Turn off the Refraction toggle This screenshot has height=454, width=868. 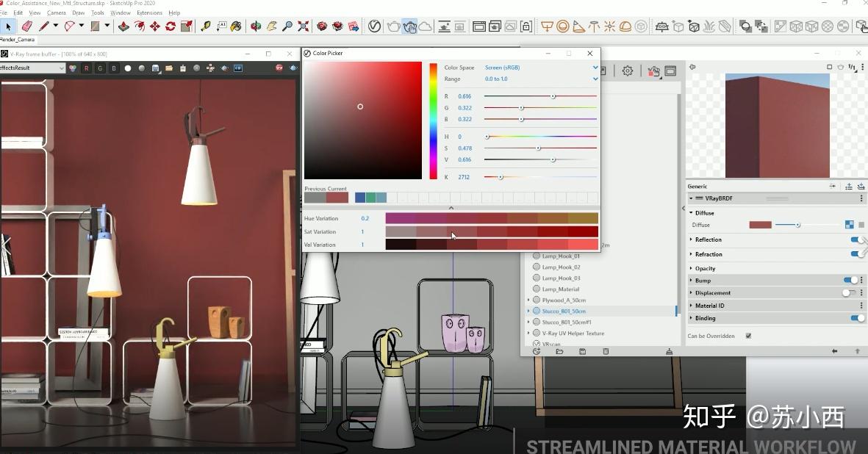pyautogui.click(x=857, y=254)
